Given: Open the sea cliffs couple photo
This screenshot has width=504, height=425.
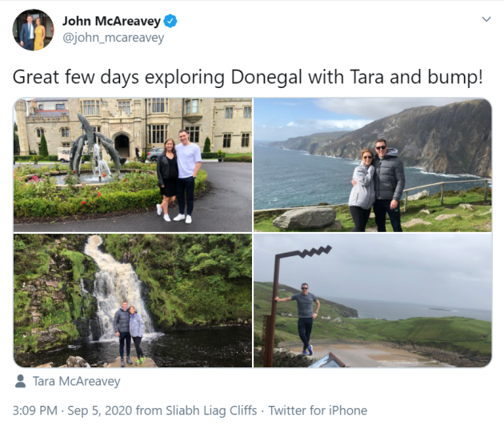Looking at the screenshot, I should pos(373,165).
